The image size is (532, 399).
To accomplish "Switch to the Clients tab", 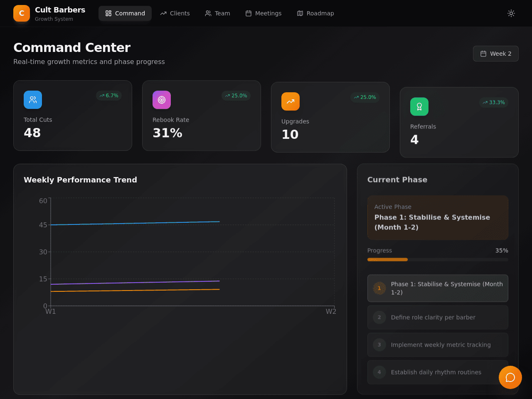I will pos(175,13).
